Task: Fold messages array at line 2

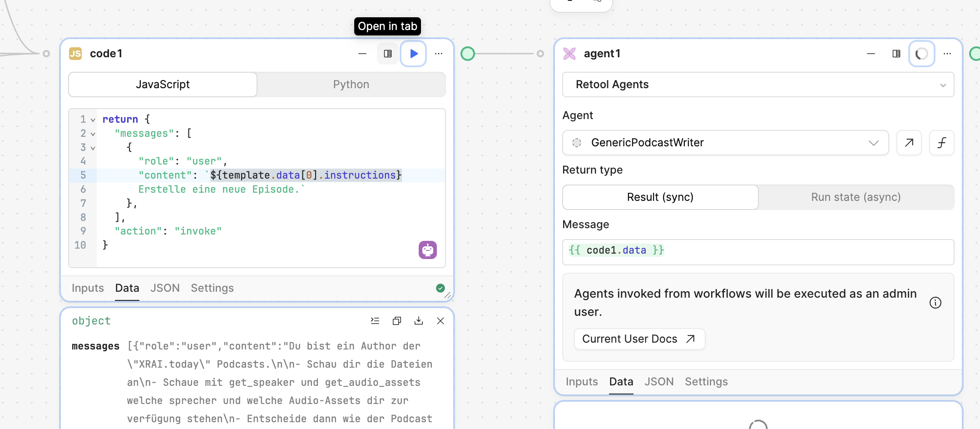Action: (x=93, y=134)
